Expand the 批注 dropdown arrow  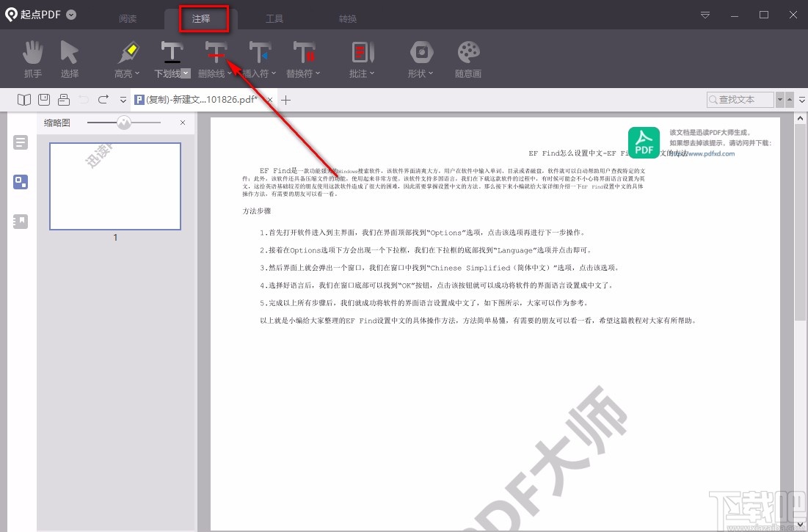[371, 73]
